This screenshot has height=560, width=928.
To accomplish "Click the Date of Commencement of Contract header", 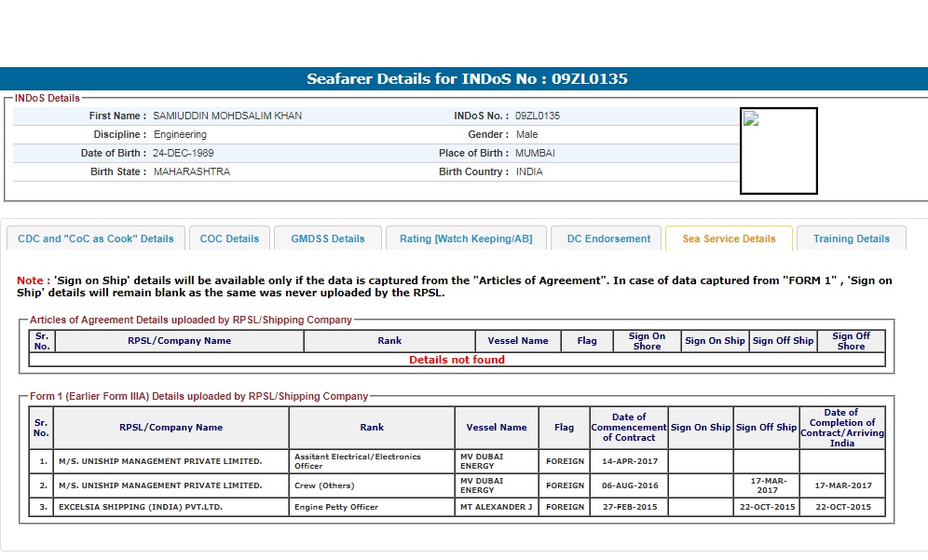I will pyautogui.click(x=629, y=428).
